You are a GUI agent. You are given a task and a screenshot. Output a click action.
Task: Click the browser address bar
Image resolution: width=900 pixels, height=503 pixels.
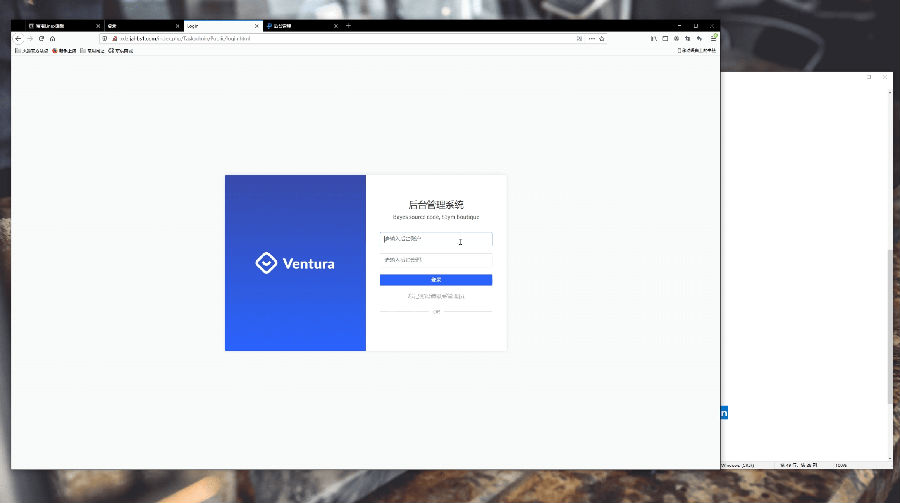(340, 38)
